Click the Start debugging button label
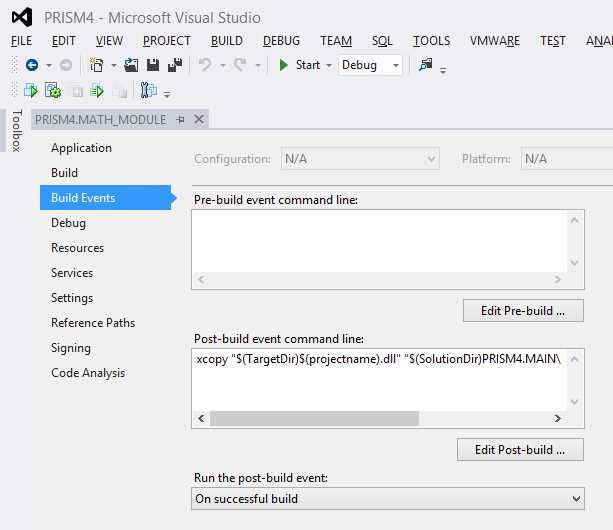 tap(308, 65)
